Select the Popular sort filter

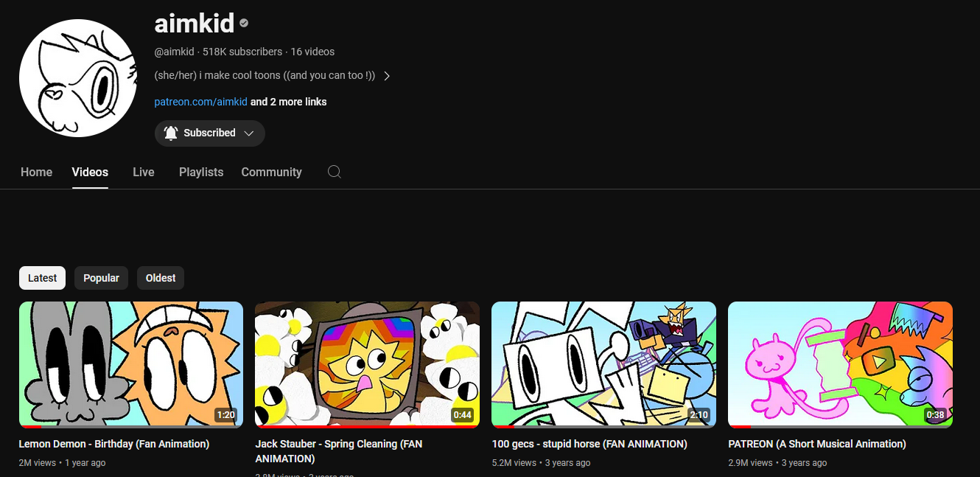tap(101, 278)
